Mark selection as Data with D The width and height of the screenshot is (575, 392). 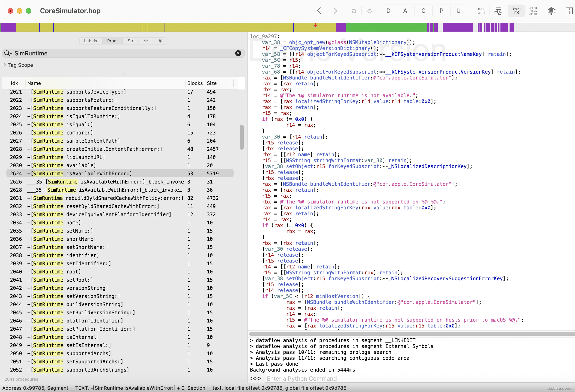[x=388, y=11]
